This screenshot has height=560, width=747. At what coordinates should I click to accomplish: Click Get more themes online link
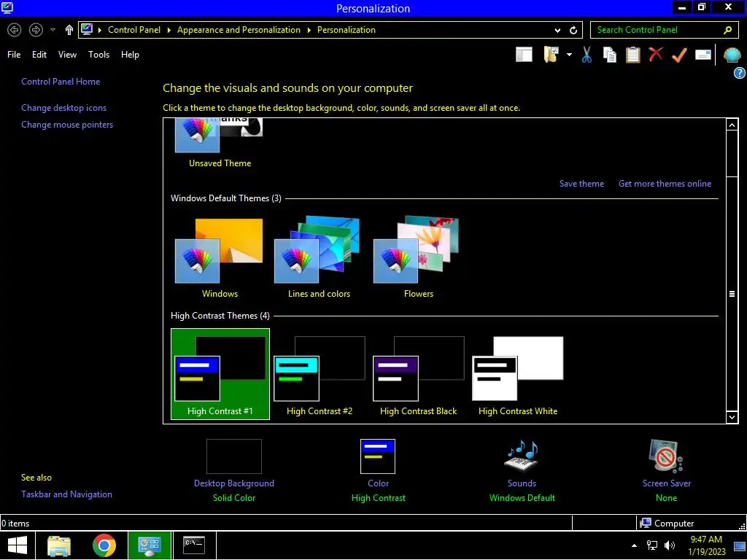[x=665, y=183]
